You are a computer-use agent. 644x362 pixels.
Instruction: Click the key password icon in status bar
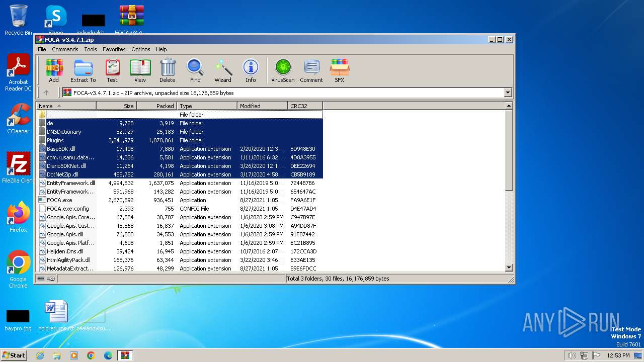[x=51, y=279]
